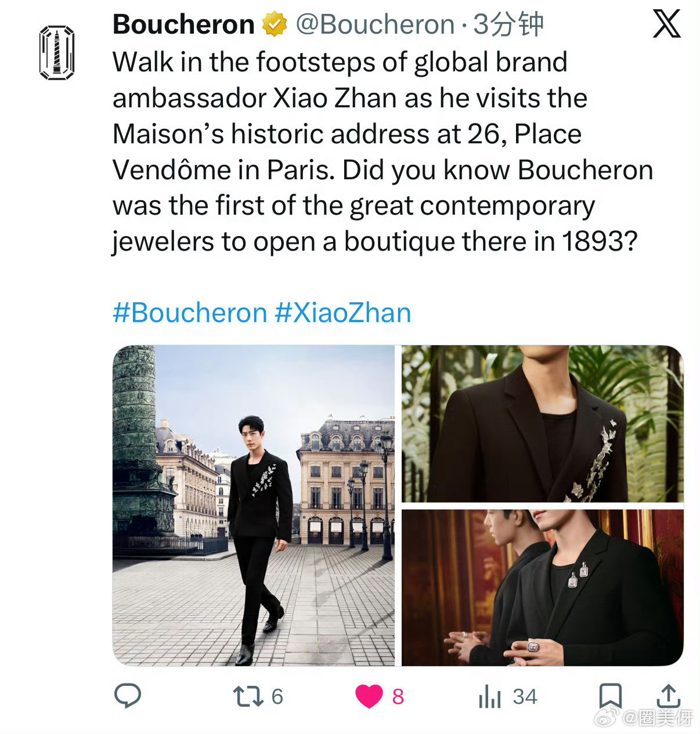Repost this Boucheron tweet
Screen dimensions: 700x734
[248, 696]
